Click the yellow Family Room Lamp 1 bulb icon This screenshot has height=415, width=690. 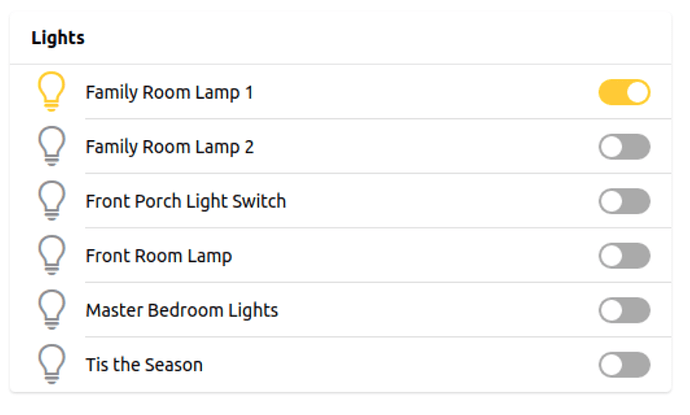tap(51, 92)
